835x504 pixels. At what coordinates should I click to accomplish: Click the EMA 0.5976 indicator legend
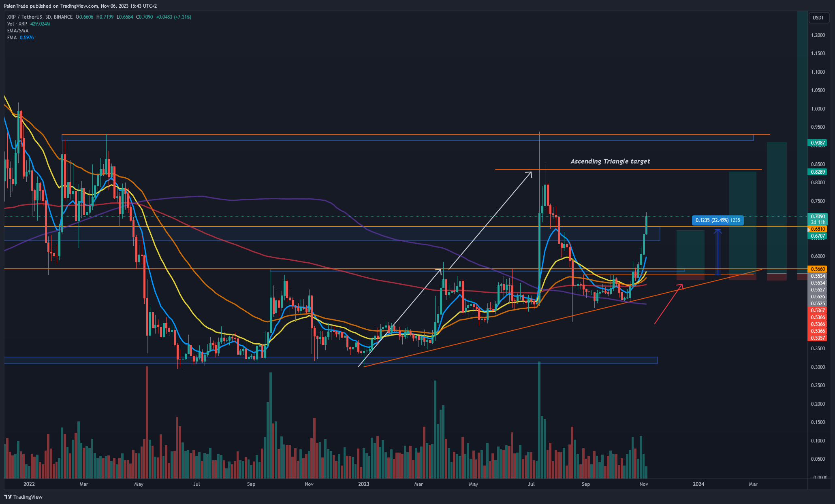[20, 38]
